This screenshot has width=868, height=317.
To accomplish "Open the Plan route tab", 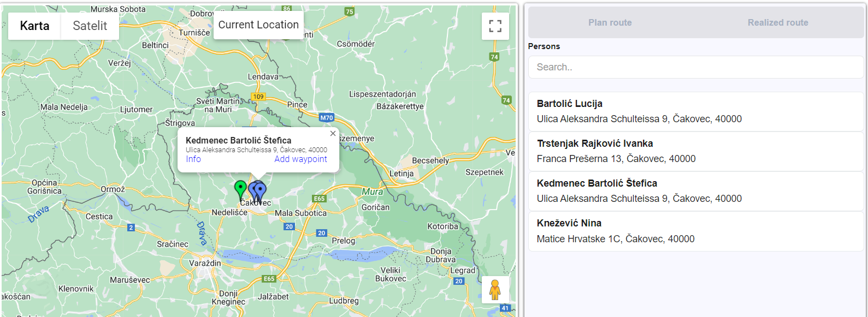I will 610,22.
